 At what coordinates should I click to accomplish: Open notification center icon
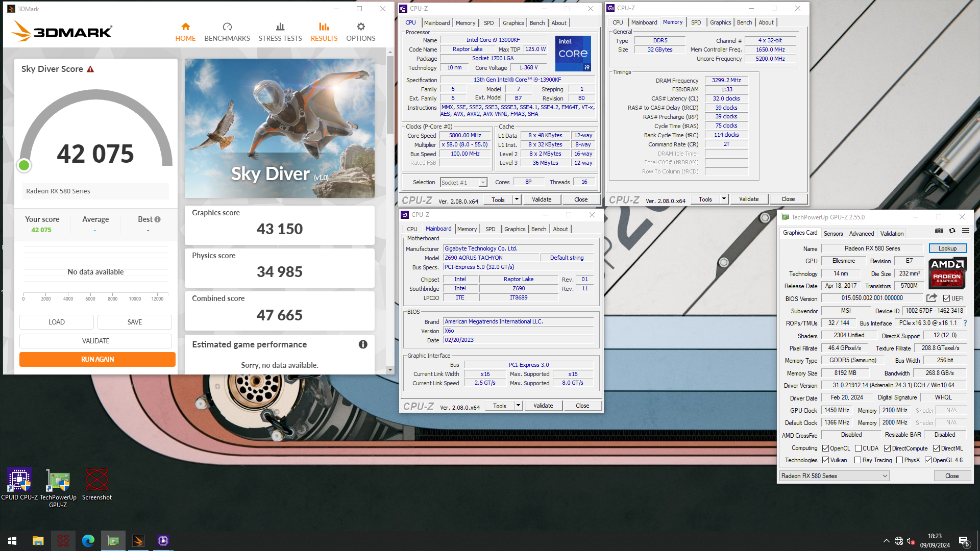(964, 541)
